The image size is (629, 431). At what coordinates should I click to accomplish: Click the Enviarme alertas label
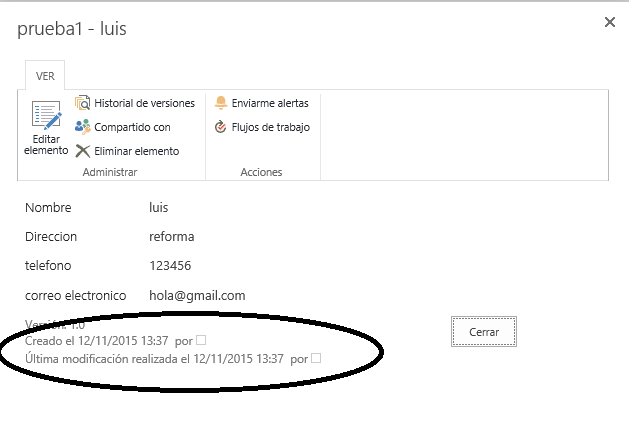click(x=270, y=103)
